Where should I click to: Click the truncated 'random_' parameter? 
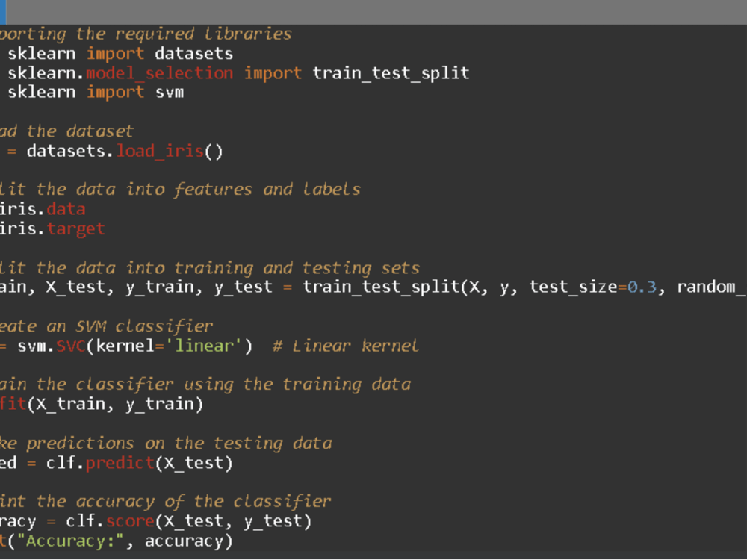coord(712,287)
